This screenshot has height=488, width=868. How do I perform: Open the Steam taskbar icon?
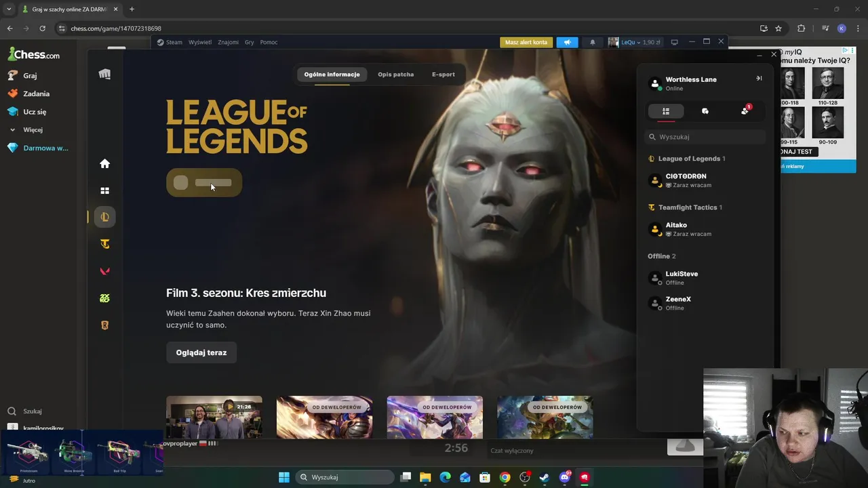[x=545, y=477]
